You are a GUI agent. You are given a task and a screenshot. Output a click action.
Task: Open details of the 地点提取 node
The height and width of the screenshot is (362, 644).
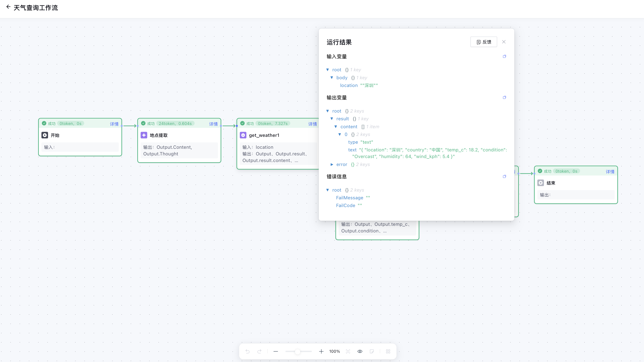tap(213, 124)
